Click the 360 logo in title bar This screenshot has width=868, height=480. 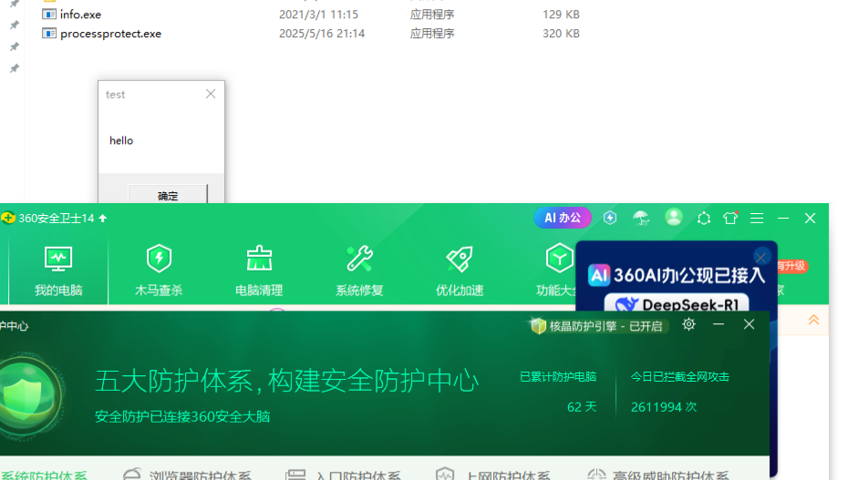pos(8,218)
